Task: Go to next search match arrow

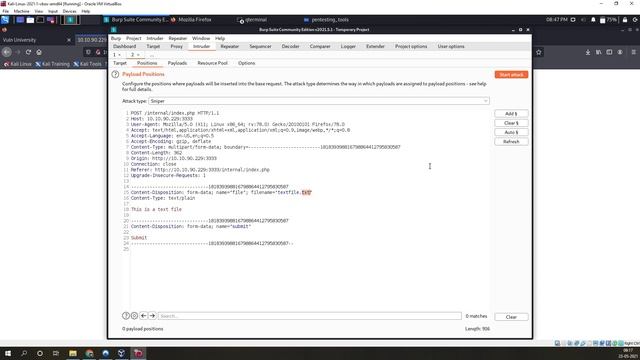Action: pyautogui.click(x=152, y=316)
